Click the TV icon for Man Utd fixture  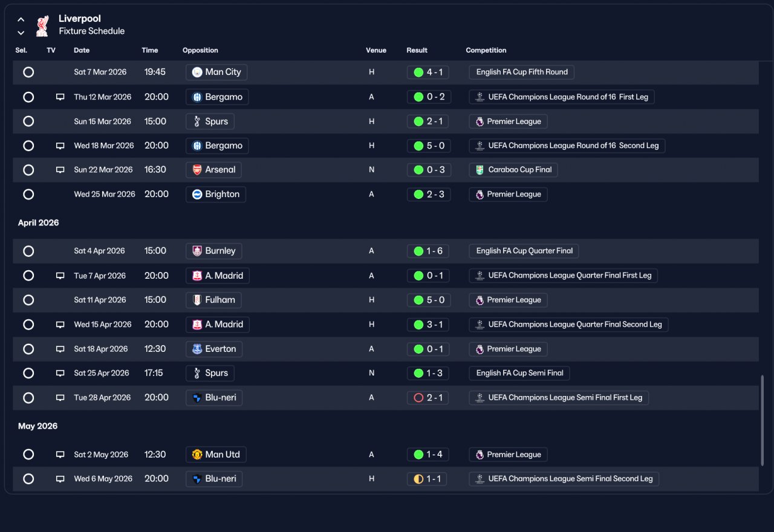click(x=60, y=455)
